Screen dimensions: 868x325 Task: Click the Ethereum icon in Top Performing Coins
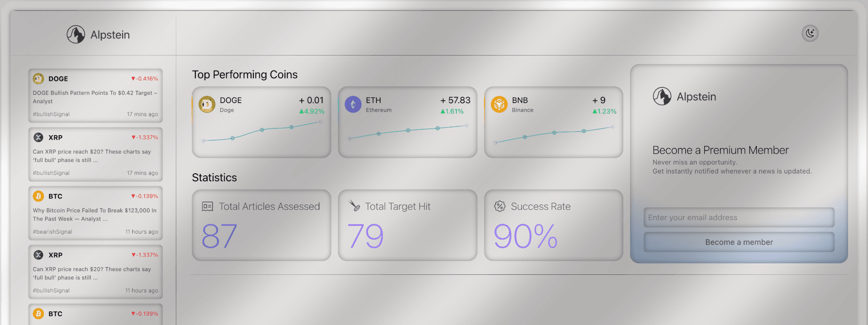tap(353, 104)
